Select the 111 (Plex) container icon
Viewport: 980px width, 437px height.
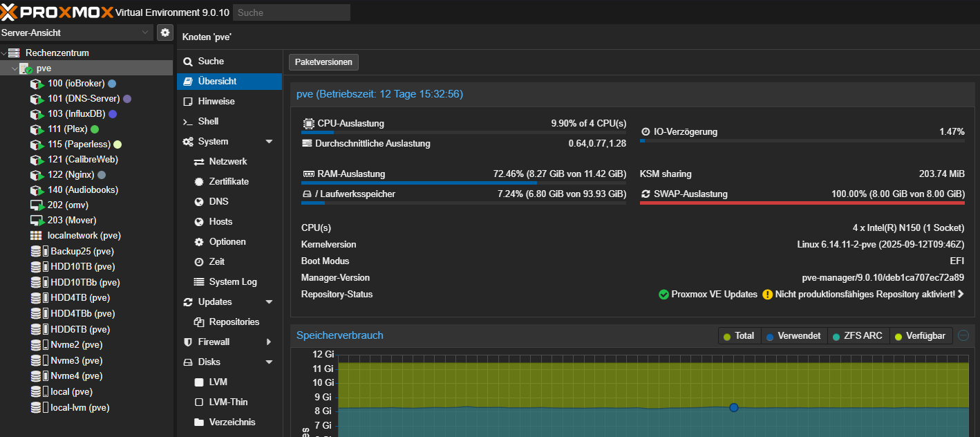[37, 129]
